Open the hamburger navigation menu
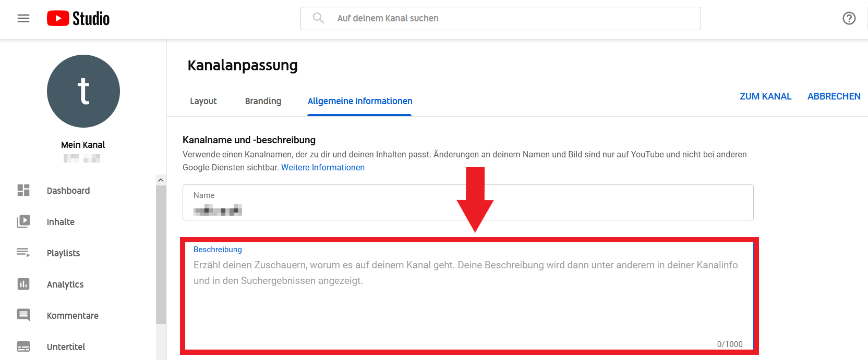Screen dimensions: 868x360 point(23,18)
